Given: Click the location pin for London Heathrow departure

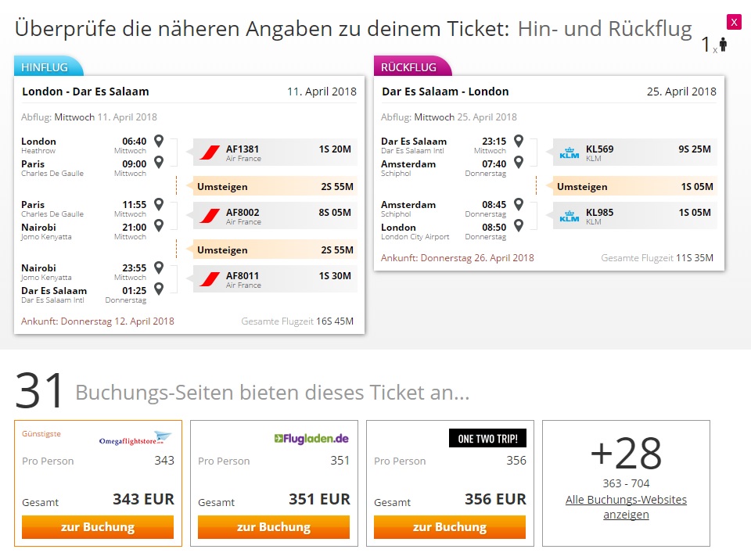Looking at the screenshot, I should pos(159,141).
